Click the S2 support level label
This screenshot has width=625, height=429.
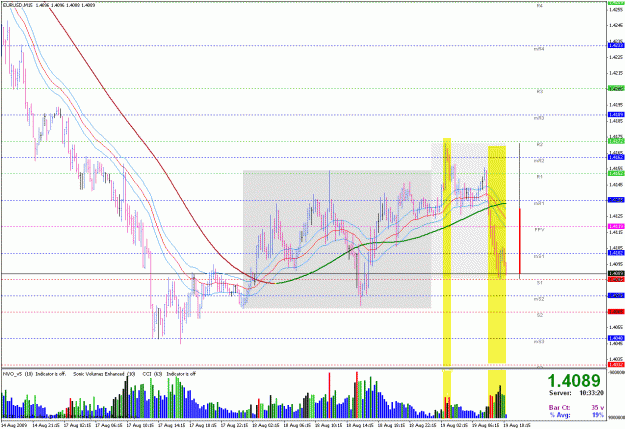click(539, 315)
